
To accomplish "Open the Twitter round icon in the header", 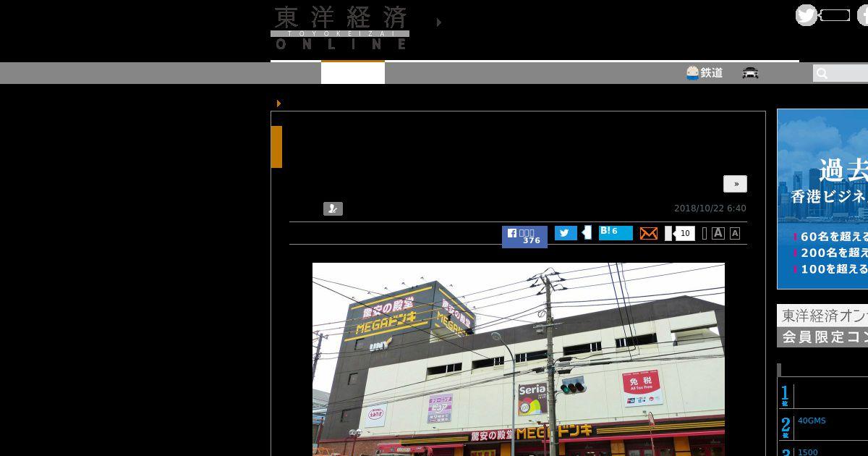I will 807,15.
